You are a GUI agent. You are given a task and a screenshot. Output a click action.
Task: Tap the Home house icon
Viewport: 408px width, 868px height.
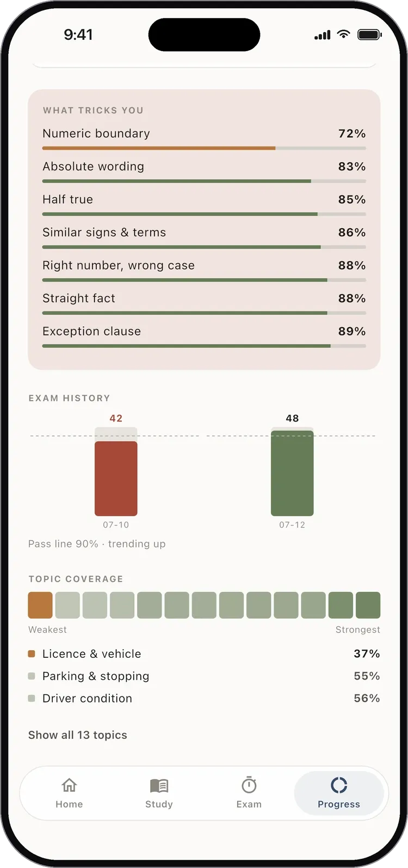pyautogui.click(x=69, y=785)
